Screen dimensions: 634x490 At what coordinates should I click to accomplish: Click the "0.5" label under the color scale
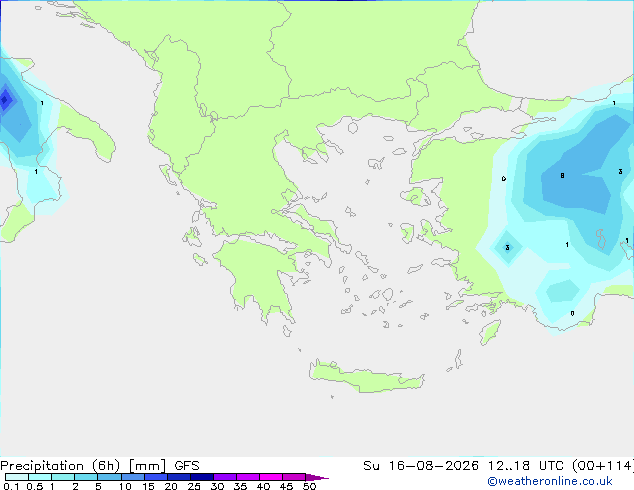point(35,486)
